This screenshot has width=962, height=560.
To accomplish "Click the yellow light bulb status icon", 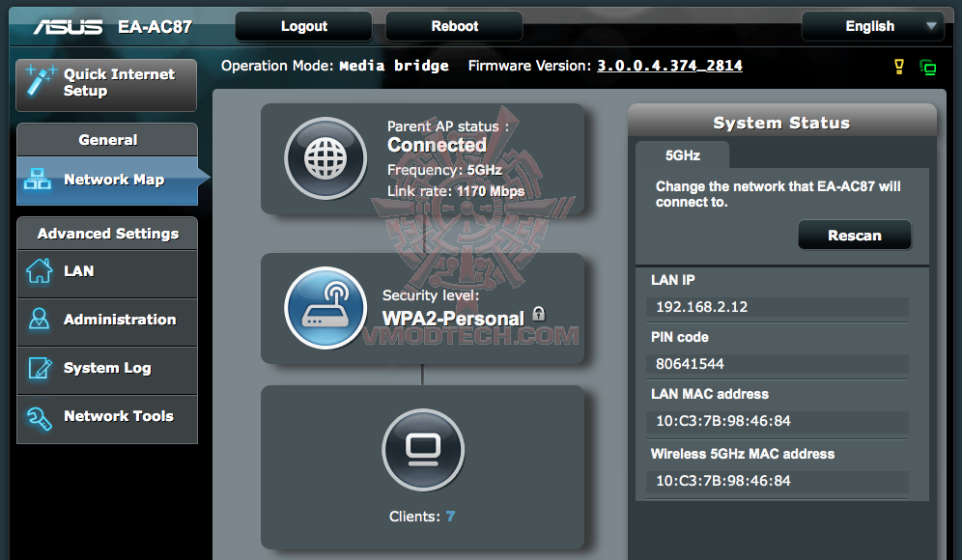I will tap(899, 67).
